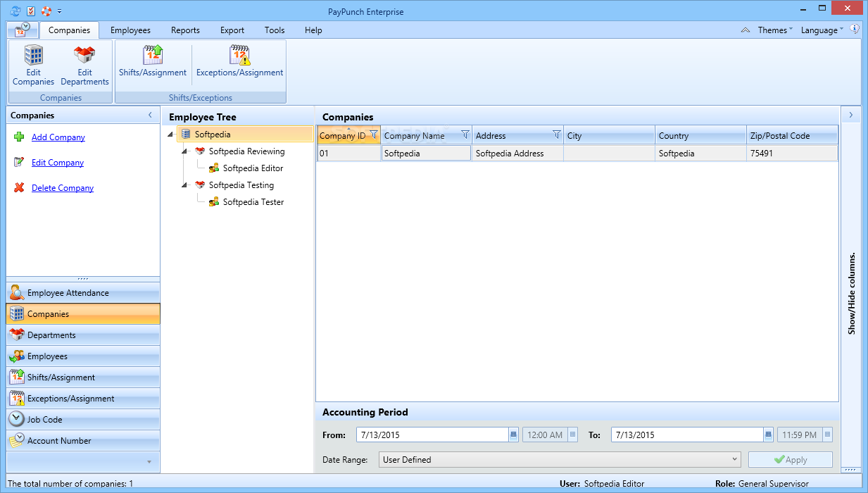The height and width of the screenshot is (493, 868).
Task: Click the Softpedia Address cell
Action: click(x=518, y=154)
